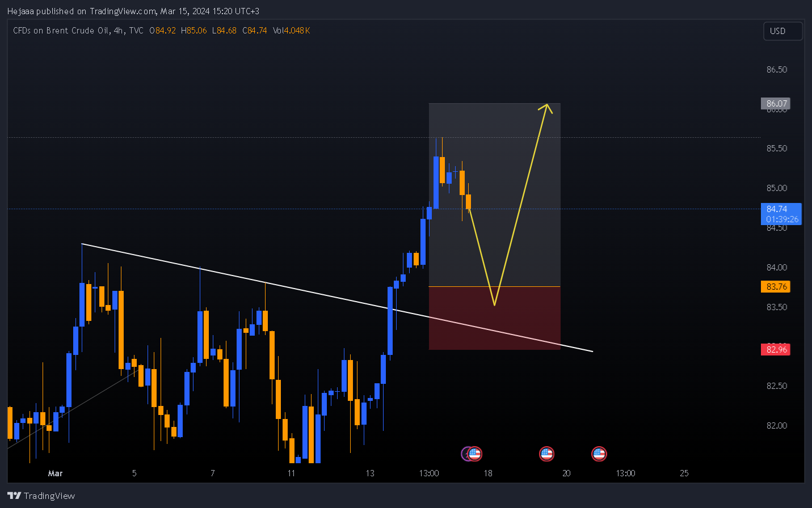Click the 86.50 price axis label
The image size is (812, 508).
[x=776, y=69]
